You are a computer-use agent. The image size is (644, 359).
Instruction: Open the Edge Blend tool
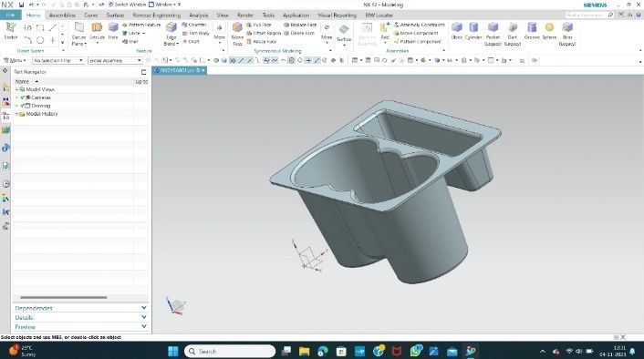[171, 34]
